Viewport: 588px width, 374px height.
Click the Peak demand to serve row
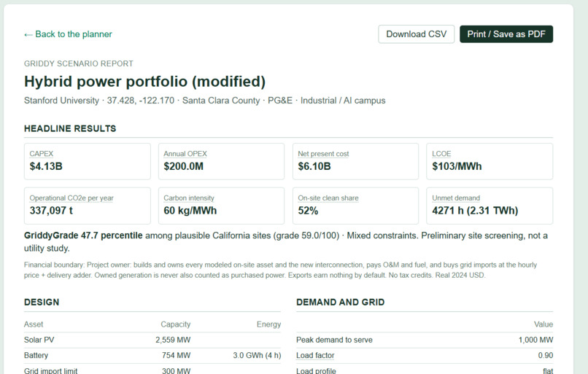425,340
